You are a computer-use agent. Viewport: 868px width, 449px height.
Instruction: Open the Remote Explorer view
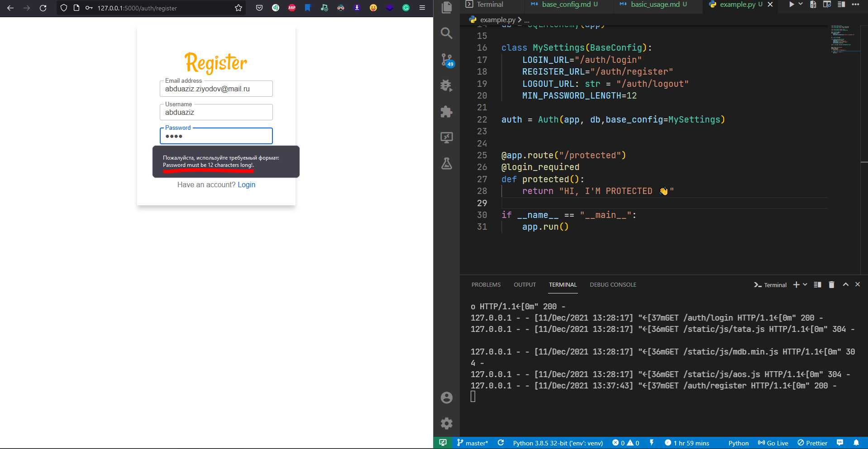tap(447, 137)
